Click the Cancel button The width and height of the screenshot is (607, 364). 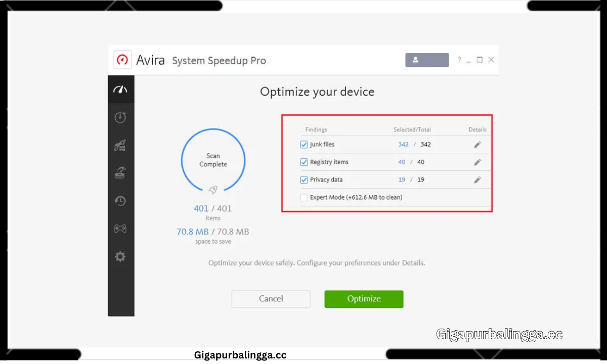[271, 299]
